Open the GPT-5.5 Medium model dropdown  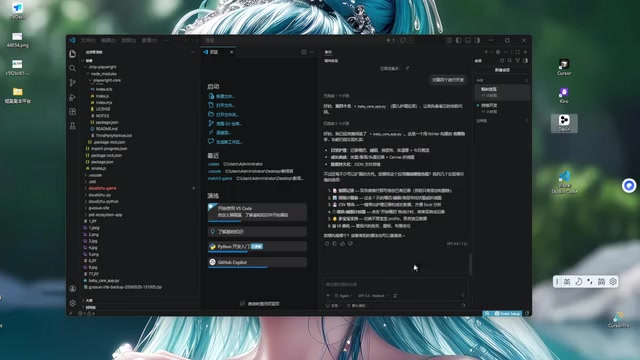[x=373, y=296]
